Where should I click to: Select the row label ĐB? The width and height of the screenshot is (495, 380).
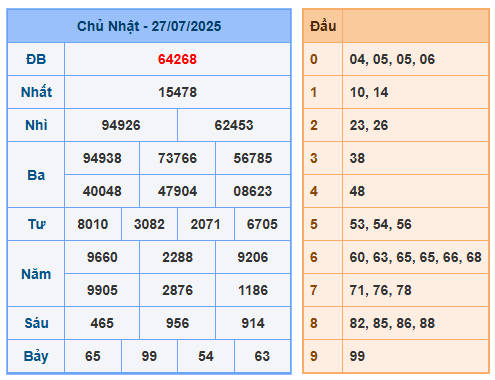[36, 59]
